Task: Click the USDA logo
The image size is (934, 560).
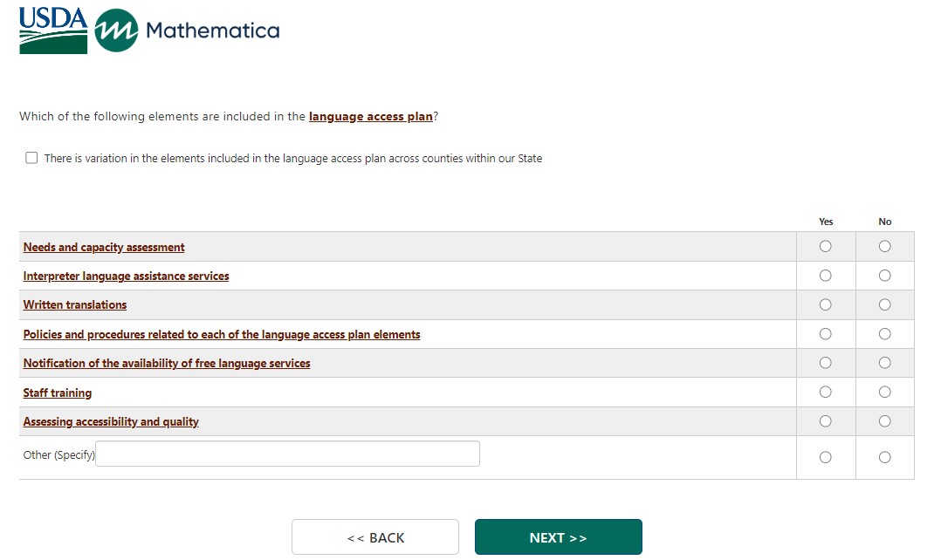Action: coord(53,31)
